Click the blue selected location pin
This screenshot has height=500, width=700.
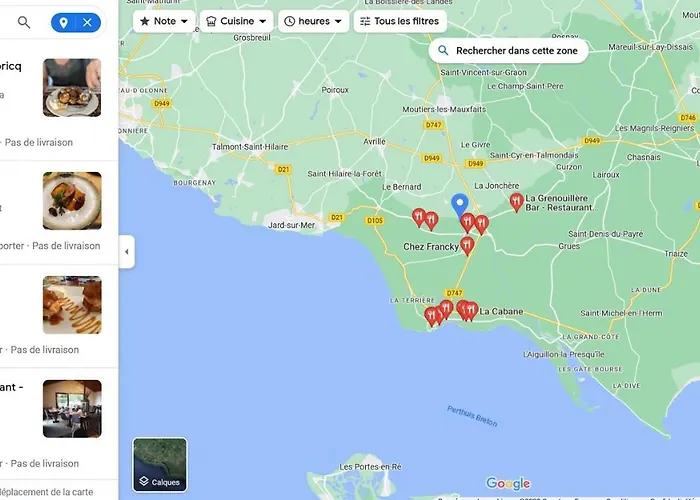[x=460, y=206]
